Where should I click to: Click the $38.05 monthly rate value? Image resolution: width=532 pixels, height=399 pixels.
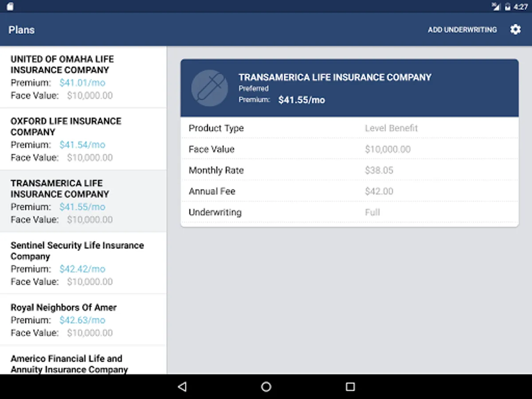coord(379,170)
